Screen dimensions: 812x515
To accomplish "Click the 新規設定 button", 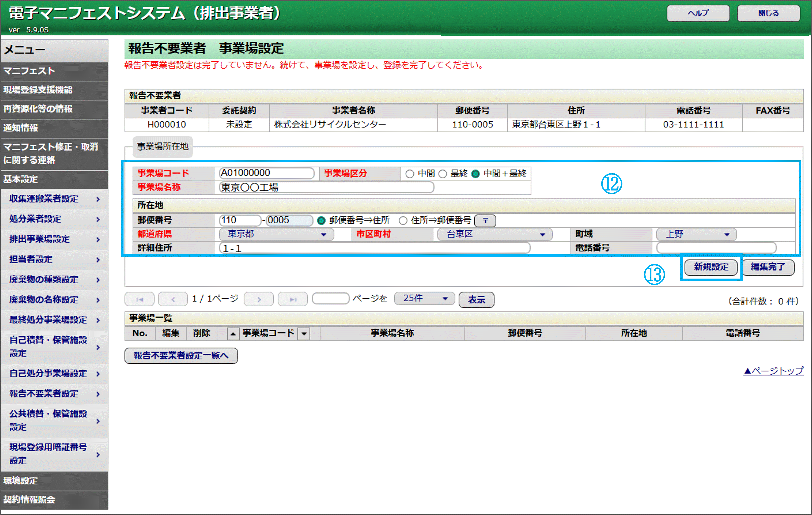I will click(711, 267).
